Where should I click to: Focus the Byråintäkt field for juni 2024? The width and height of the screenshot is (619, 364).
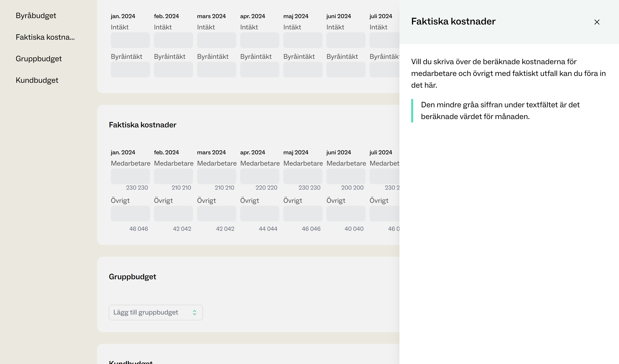(346, 70)
